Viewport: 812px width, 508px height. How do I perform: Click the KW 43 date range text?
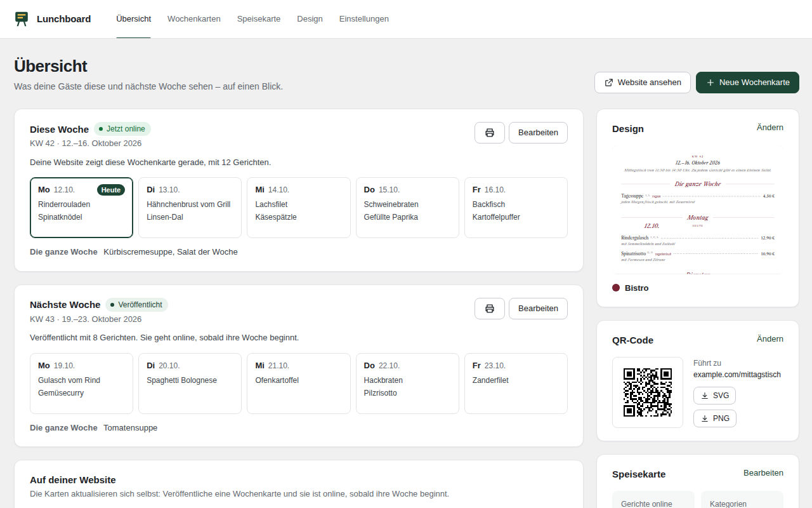click(86, 319)
